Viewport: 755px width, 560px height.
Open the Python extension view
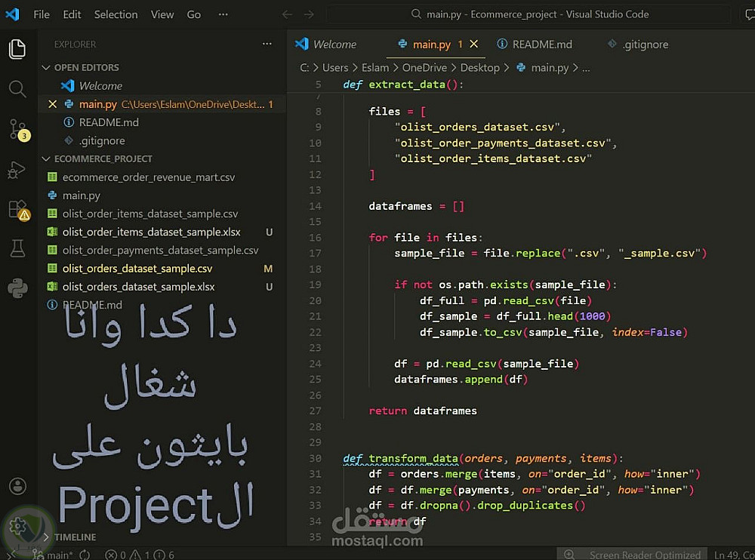[17, 288]
